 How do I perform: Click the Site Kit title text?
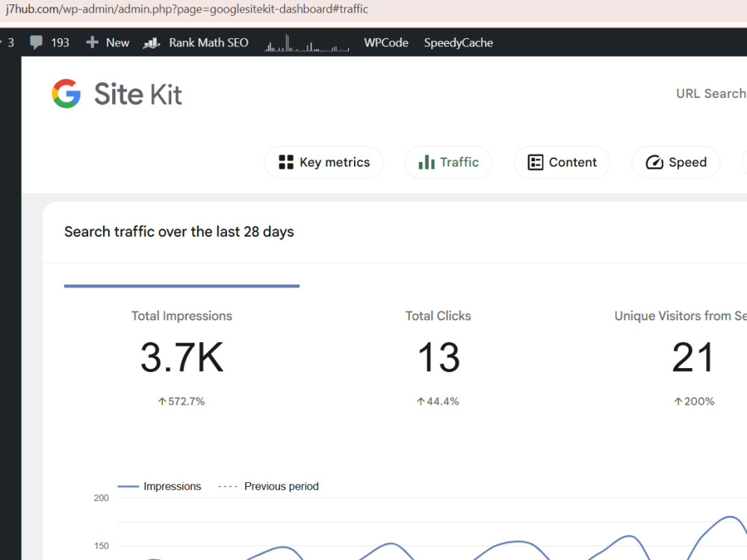click(137, 94)
